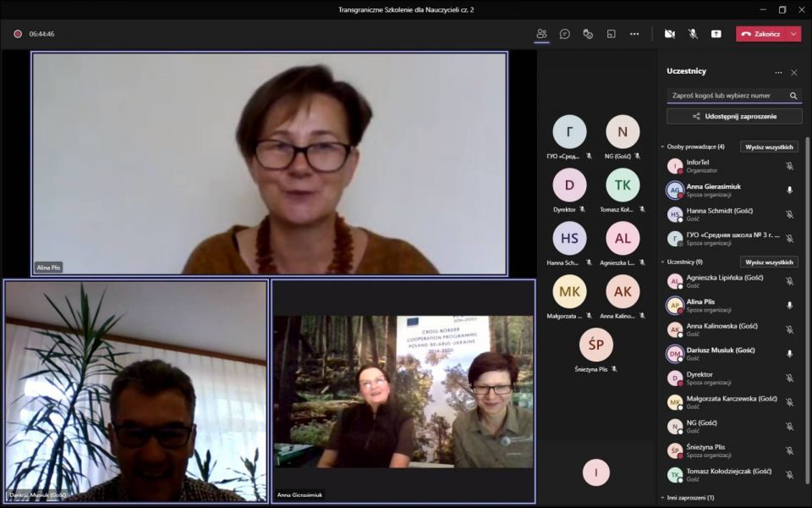Click the share content tray icon

(716, 34)
